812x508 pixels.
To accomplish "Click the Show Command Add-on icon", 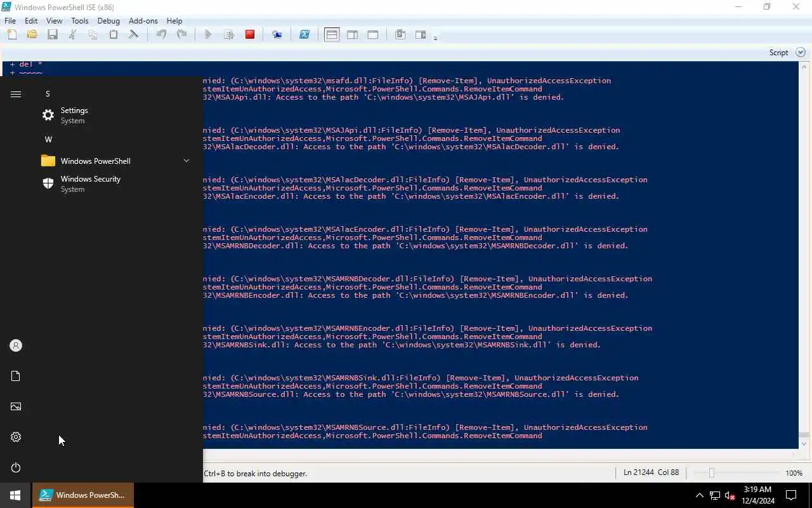I will click(x=421, y=35).
